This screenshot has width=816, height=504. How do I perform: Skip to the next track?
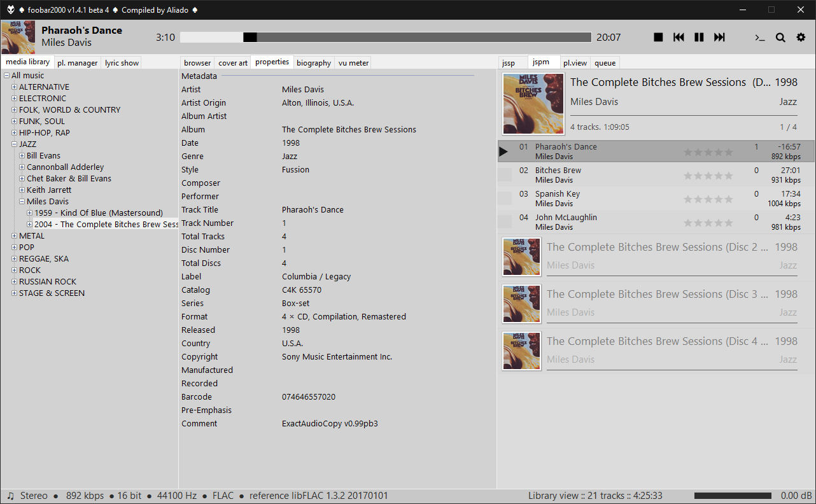(x=719, y=38)
